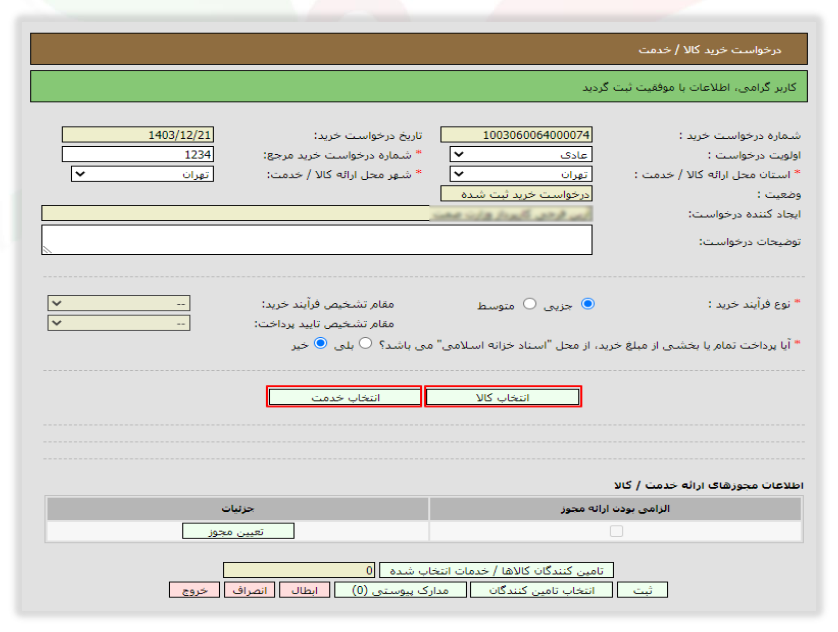Viewport: 838px width, 632px height.
Task: Open the شهر محل ارائه city dropdown
Action: pyautogui.click(x=142, y=174)
